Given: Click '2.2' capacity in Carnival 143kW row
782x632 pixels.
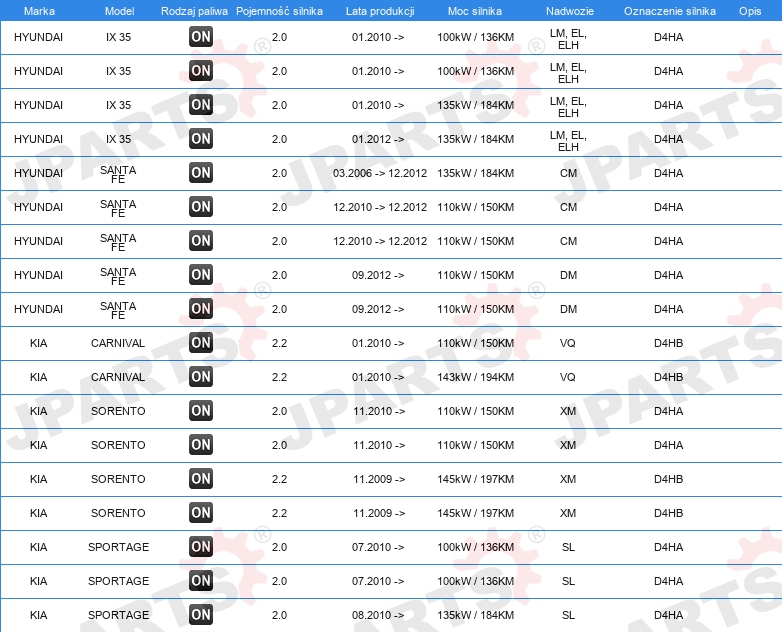Looking at the screenshot, I should [x=279, y=377].
